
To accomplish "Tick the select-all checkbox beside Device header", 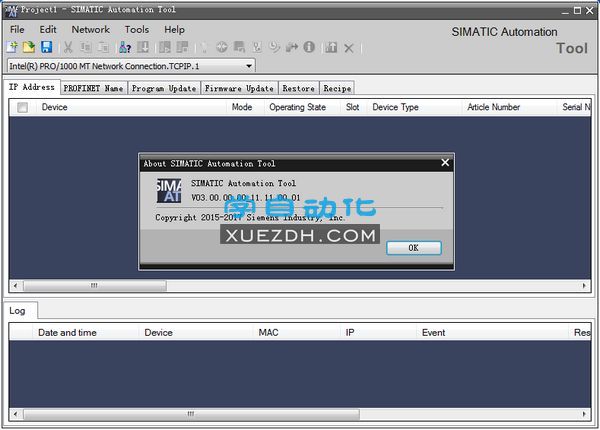I will (23, 108).
